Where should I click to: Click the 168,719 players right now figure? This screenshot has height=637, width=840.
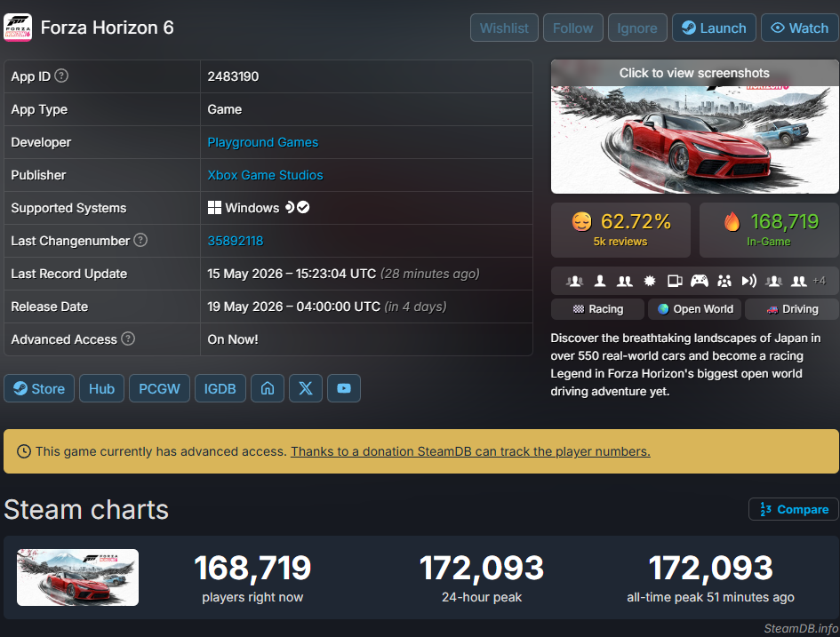tap(252, 568)
